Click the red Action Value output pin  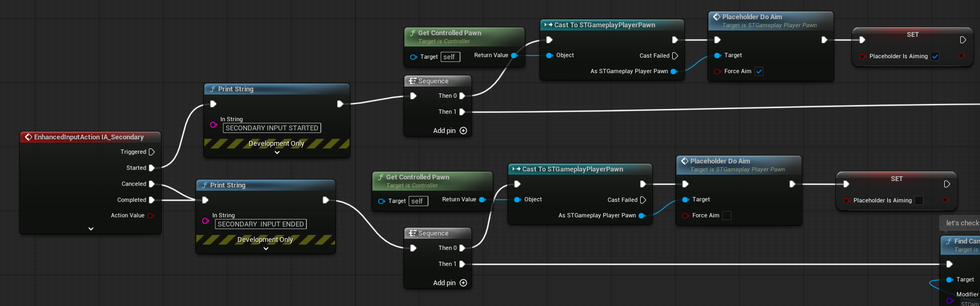point(150,216)
